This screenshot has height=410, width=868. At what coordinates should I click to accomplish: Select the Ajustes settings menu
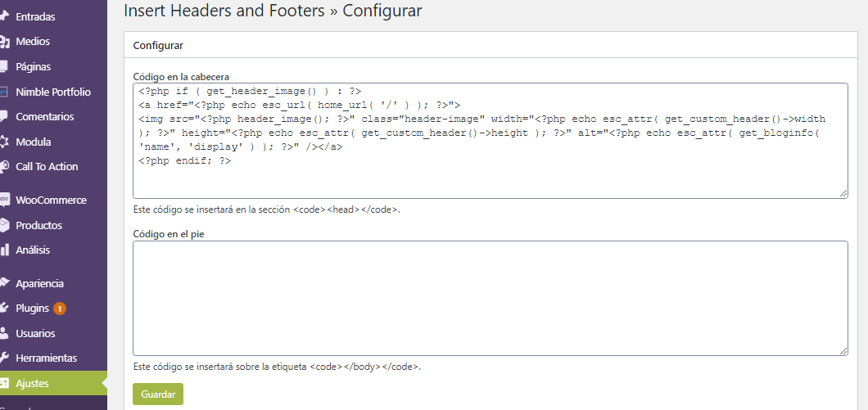[54, 383]
